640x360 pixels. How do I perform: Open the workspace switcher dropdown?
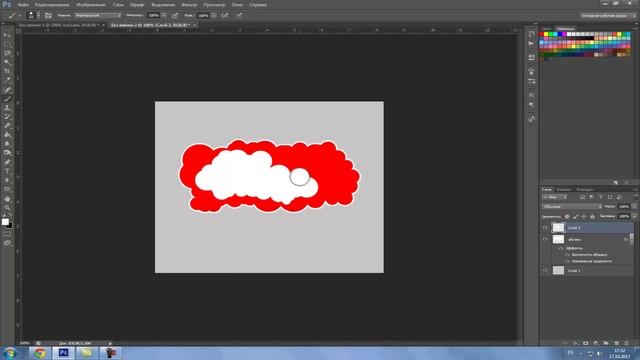(x=608, y=16)
